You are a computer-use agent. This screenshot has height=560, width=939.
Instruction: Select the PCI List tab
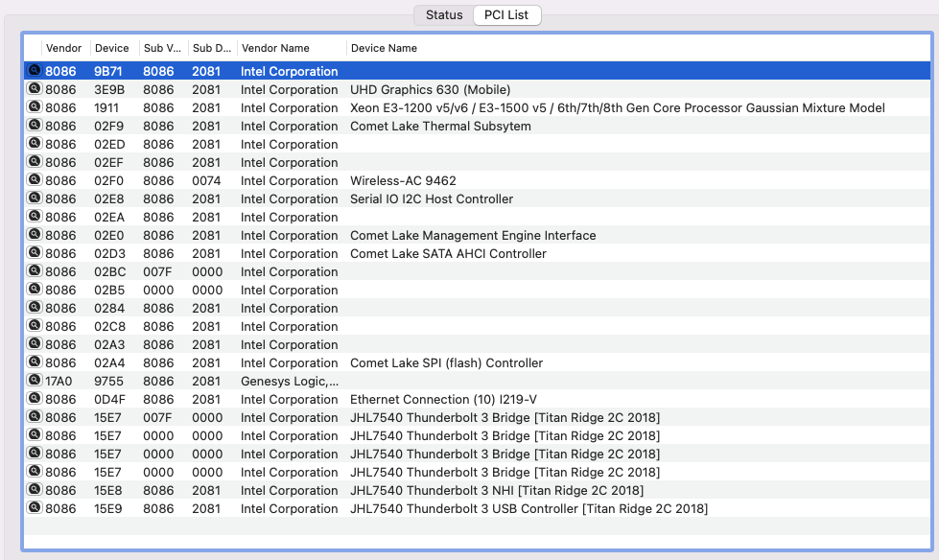pyautogui.click(x=506, y=15)
